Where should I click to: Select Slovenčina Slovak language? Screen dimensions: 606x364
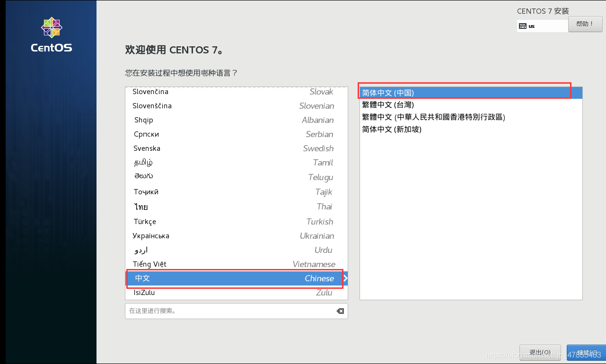coord(237,92)
